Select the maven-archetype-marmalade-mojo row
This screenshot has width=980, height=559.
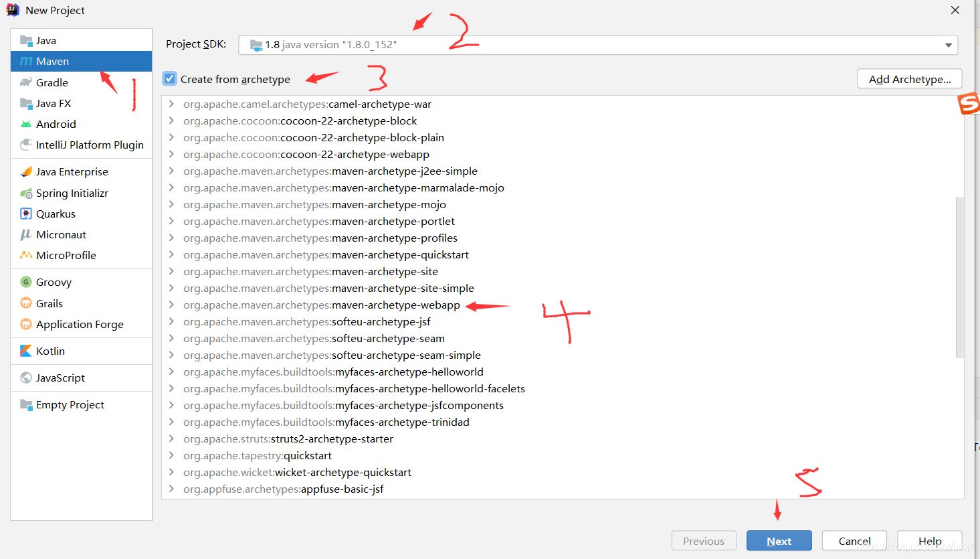coord(559,187)
